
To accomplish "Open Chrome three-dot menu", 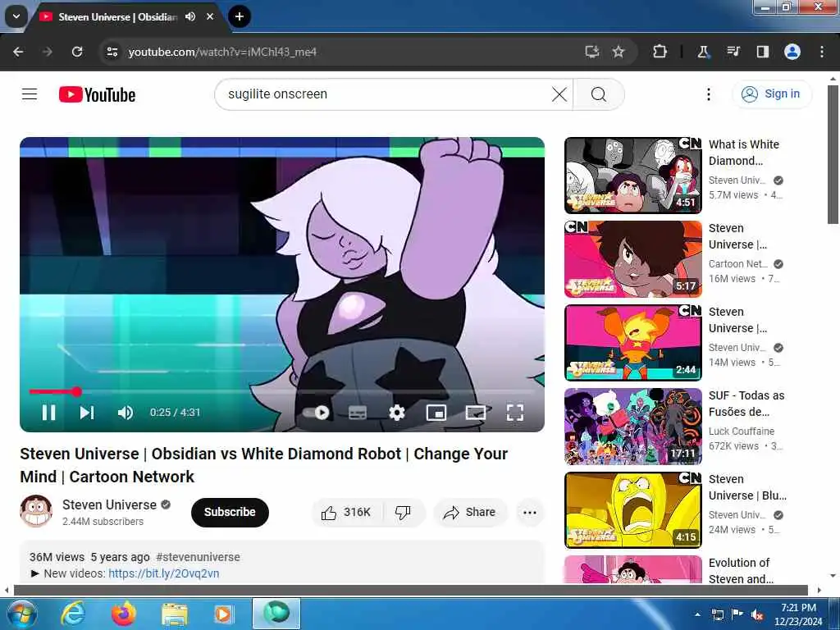I will point(822,52).
